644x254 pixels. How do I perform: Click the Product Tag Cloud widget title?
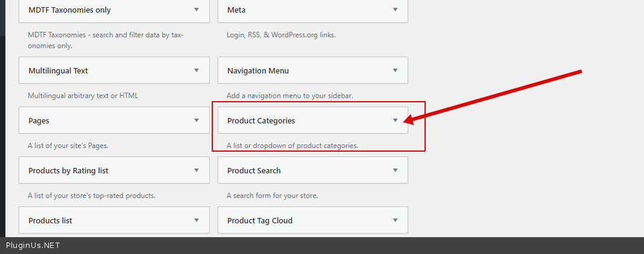259,220
